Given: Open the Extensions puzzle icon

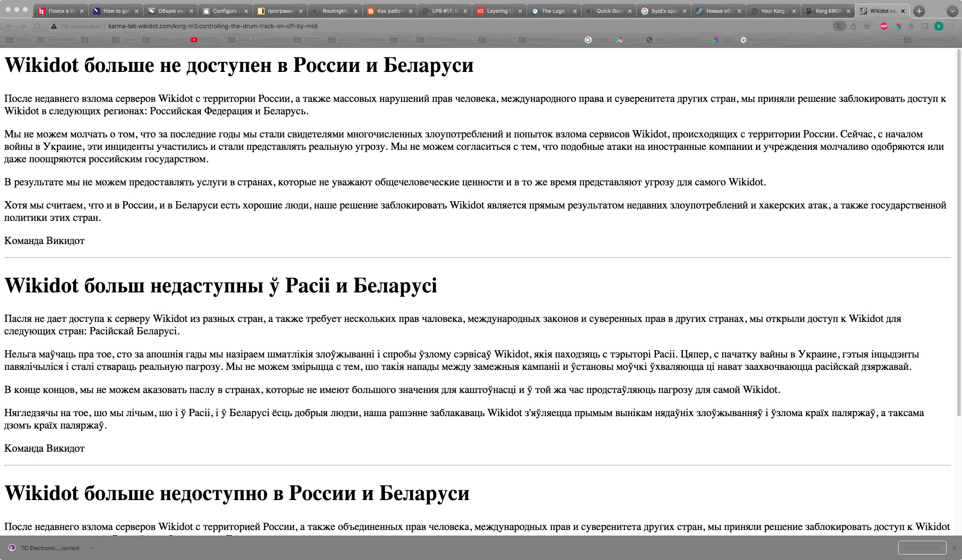Looking at the screenshot, I should [911, 26].
